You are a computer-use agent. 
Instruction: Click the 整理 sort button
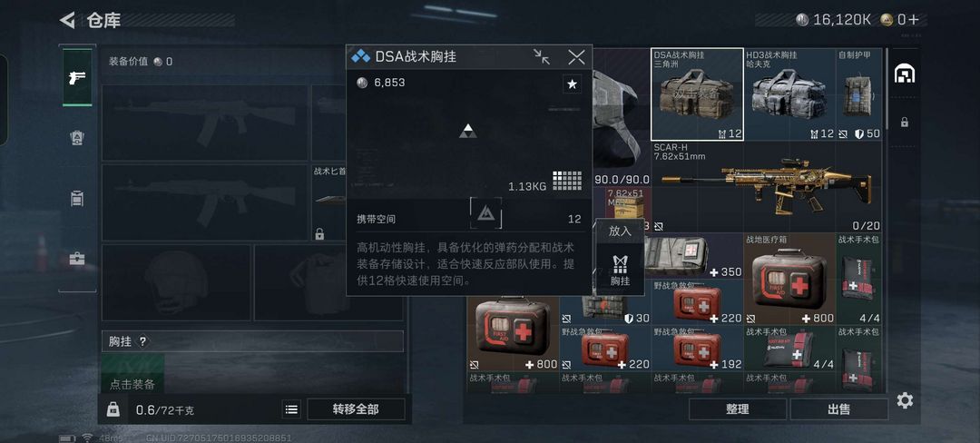pos(738,409)
